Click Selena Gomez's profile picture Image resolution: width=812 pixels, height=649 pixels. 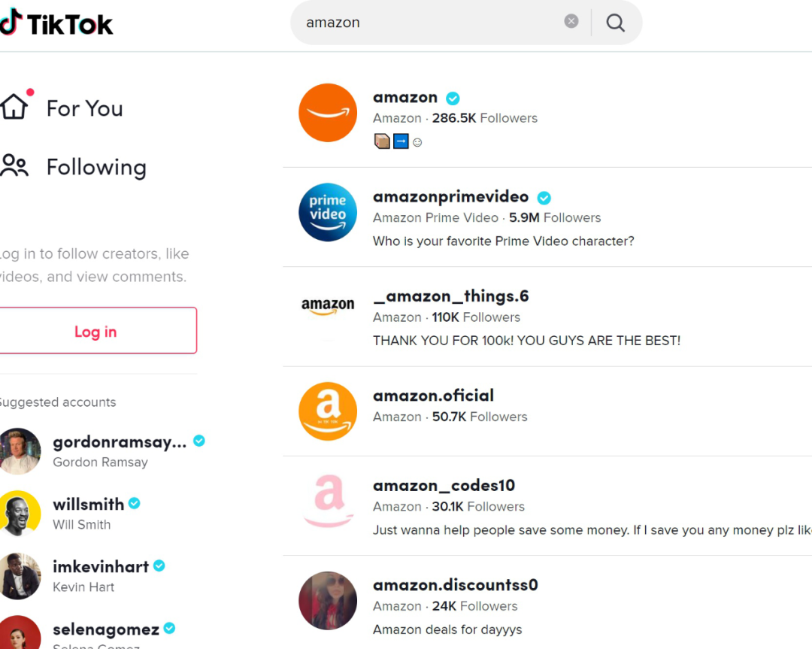click(x=20, y=633)
